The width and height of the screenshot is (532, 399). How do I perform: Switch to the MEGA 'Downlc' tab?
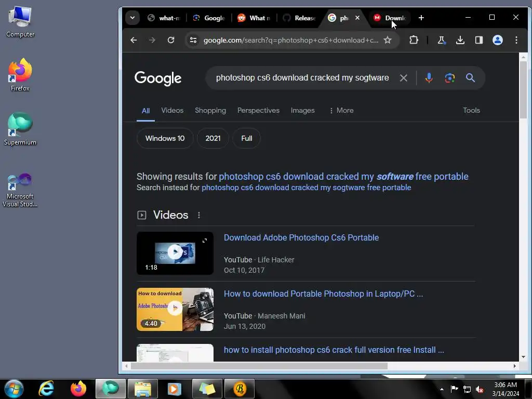click(390, 18)
